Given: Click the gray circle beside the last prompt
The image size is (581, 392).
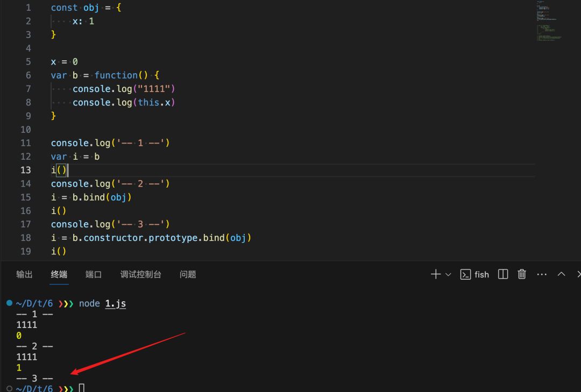Looking at the screenshot, I should click(x=9, y=388).
